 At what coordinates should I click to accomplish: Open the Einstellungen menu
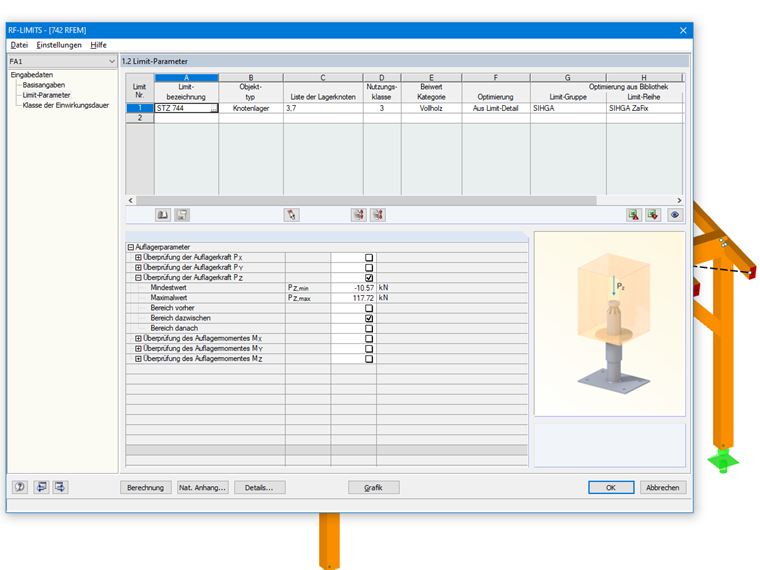(59, 45)
